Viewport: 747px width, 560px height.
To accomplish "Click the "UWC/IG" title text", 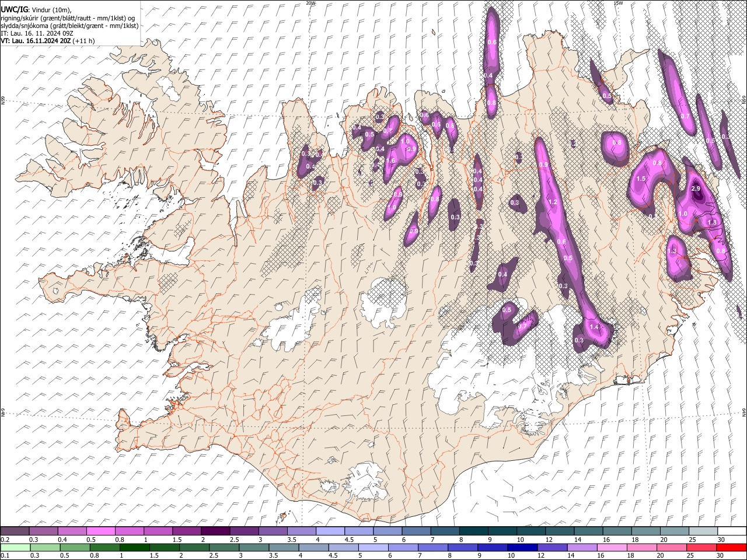I will (x=14, y=9).
